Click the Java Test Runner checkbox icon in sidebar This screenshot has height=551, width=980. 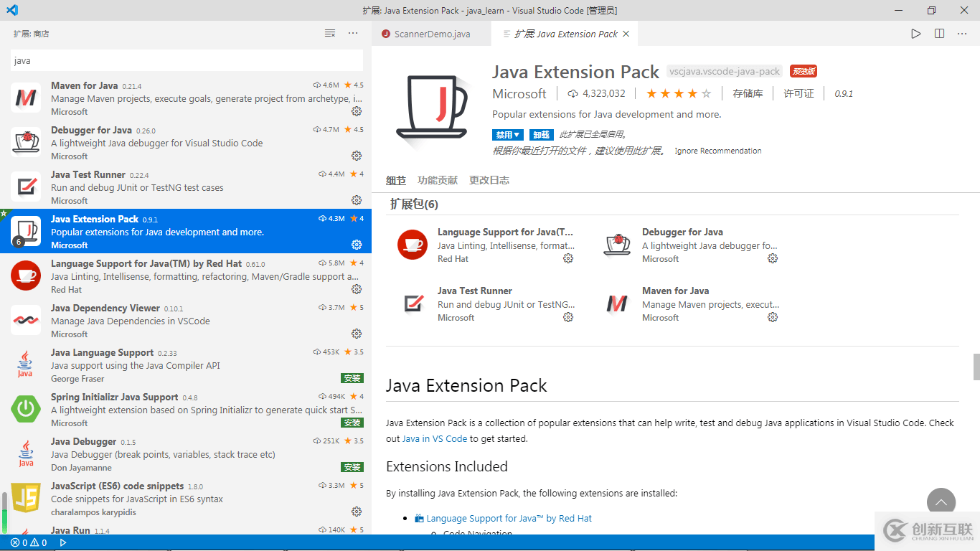click(x=26, y=187)
